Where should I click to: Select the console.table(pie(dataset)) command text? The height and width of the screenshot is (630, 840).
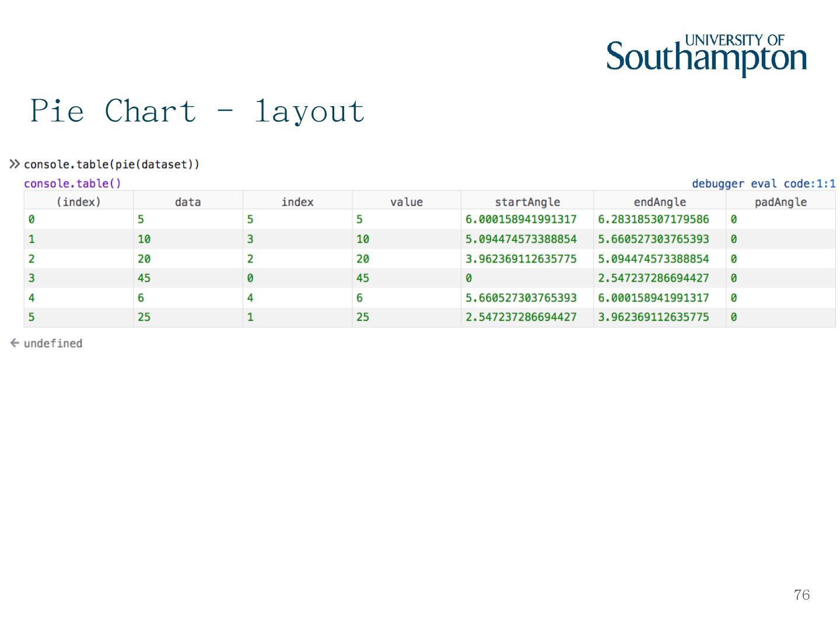coord(111,164)
